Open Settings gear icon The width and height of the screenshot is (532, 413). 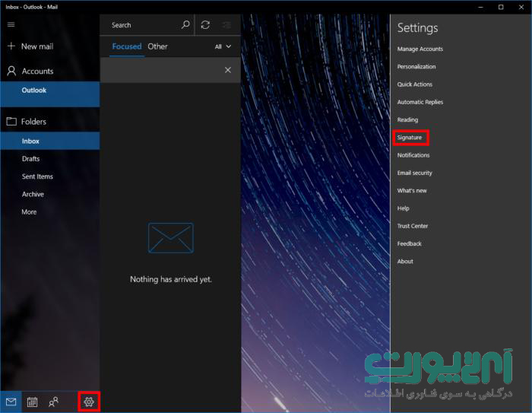(89, 402)
